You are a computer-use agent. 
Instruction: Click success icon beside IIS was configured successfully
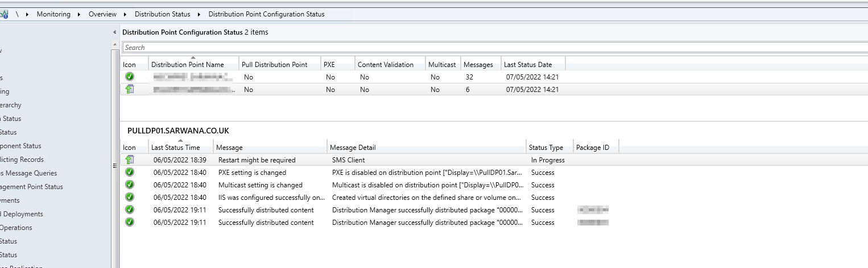click(130, 197)
